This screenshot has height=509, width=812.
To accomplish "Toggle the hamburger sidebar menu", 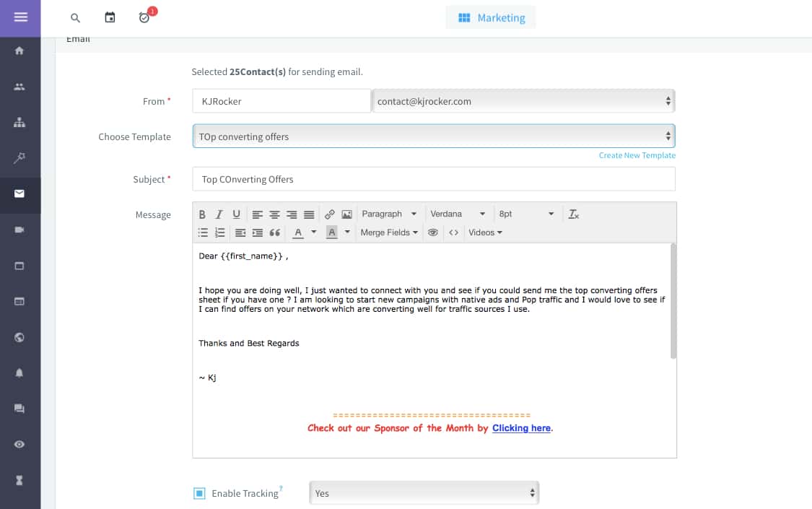I will 20,17.
